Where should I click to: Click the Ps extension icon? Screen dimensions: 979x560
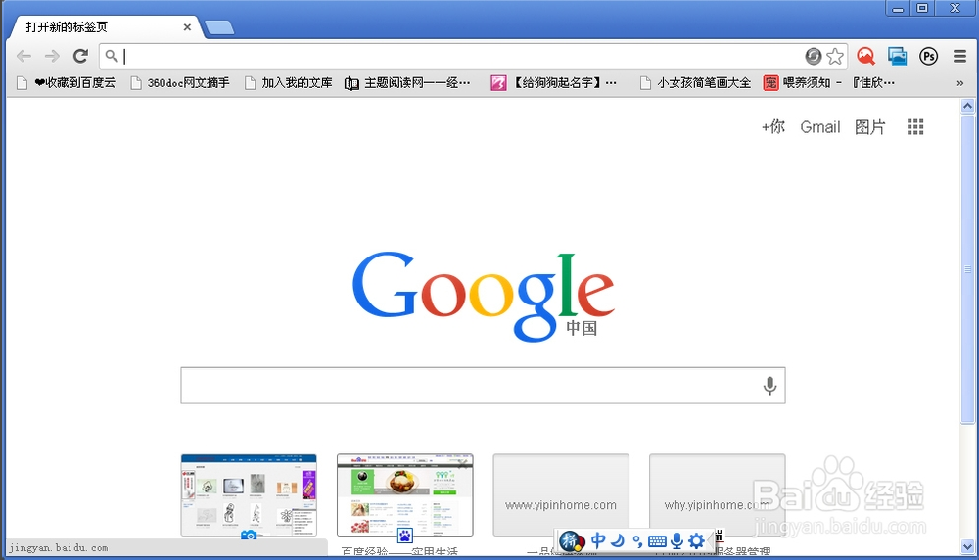928,56
